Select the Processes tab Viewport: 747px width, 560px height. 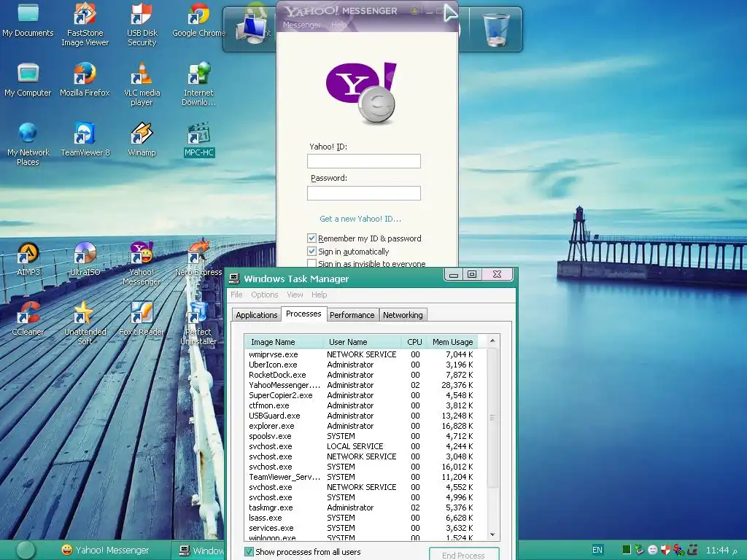pos(303,314)
